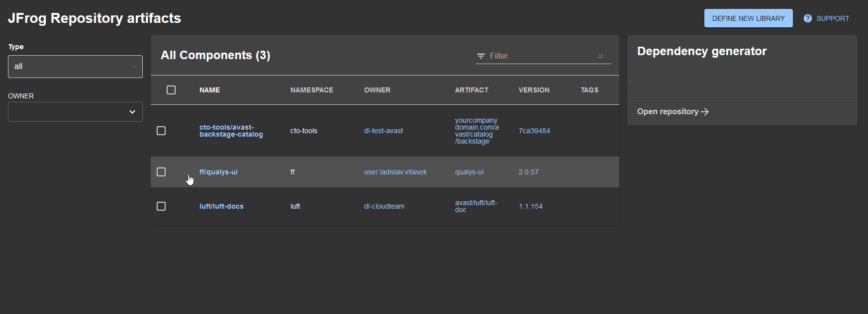Click the DEFINE NEW LIBRARY button
Viewport: 868px width, 314px height.
[x=749, y=18]
